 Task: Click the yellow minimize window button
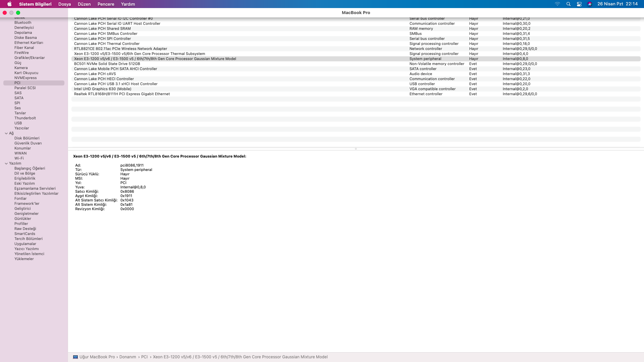(x=11, y=13)
